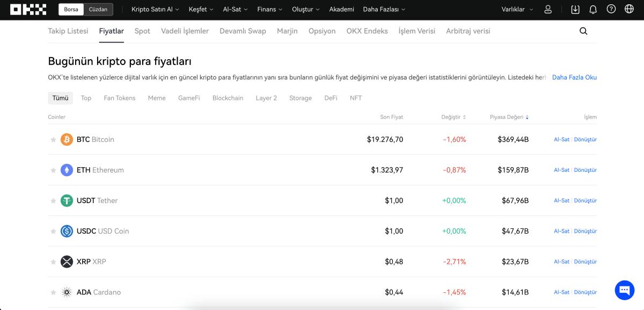Star ADA as a favorite

click(x=53, y=293)
